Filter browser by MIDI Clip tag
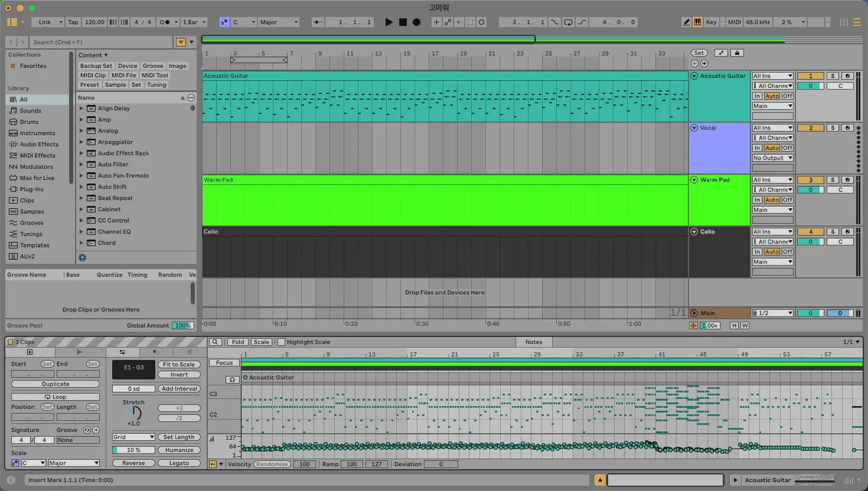Viewport: 868px width, 491px height. 93,75
